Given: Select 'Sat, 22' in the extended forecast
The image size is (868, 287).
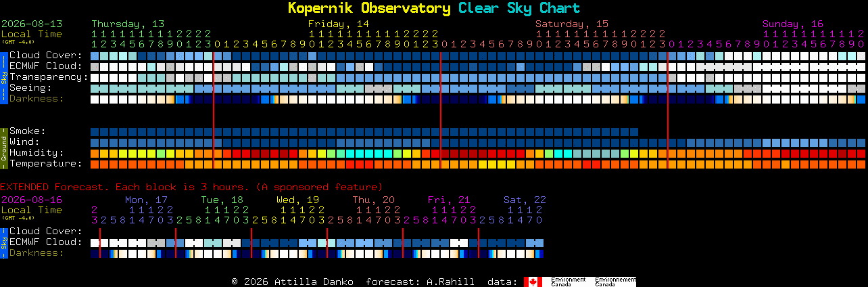Looking at the screenshot, I should (x=525, y=200).
